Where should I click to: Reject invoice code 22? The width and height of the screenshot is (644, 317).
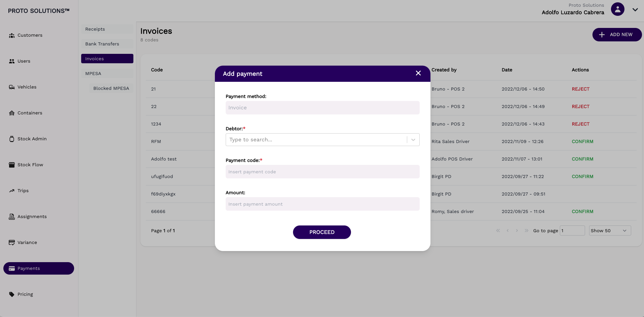(x=581, y=107)
